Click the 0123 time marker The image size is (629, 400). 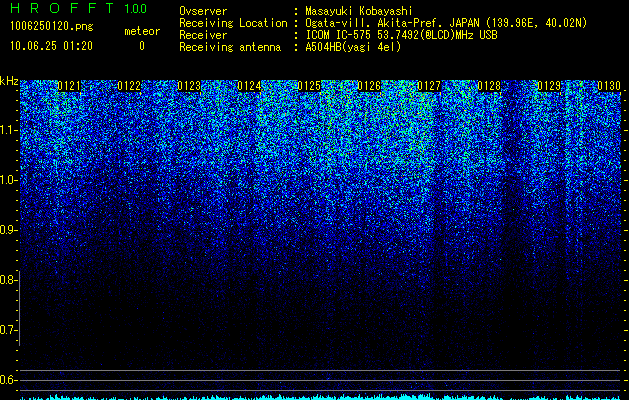(x=189, y=86)
